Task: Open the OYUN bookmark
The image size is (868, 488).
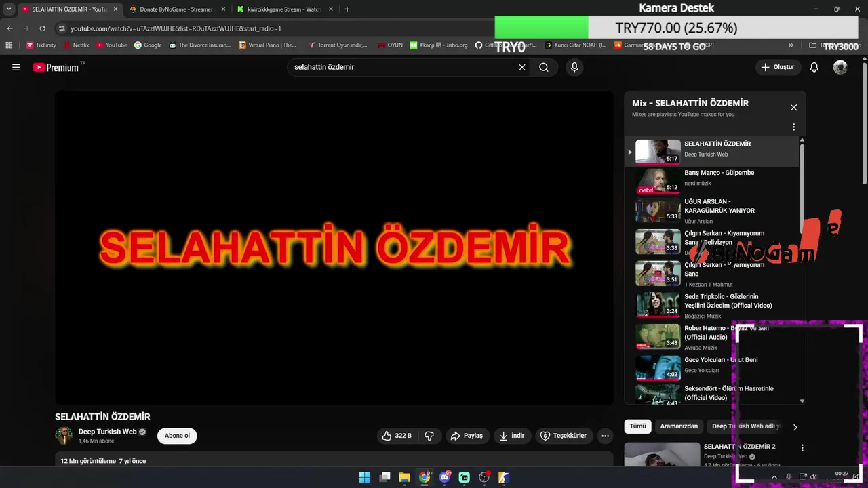Action: pyautogui.click(x=391, y=45)
